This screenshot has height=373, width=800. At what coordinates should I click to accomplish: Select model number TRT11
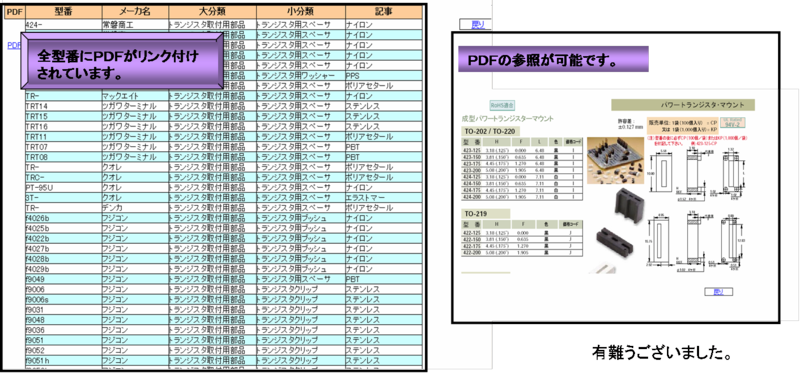coord(63,137)
